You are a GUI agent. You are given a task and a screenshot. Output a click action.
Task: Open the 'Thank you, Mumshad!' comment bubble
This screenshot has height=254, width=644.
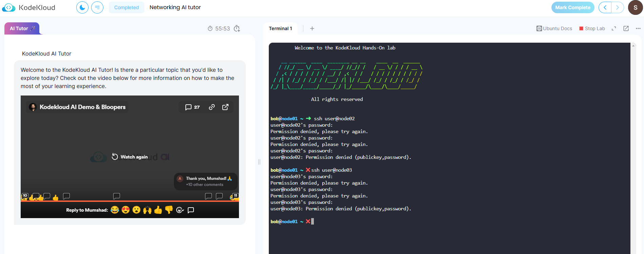click(x=206, y=181)
